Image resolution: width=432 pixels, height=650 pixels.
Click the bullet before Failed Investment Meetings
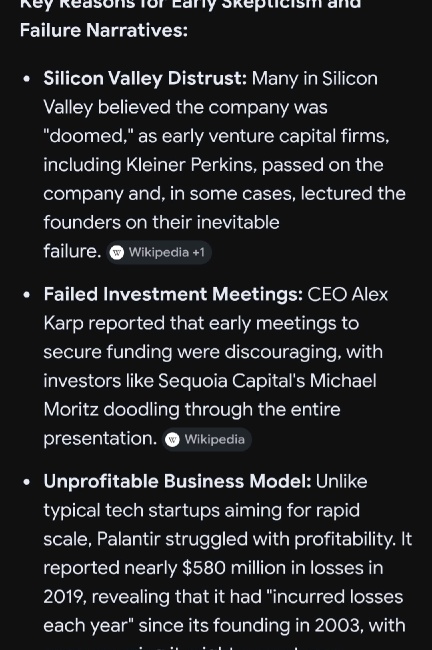[x=27, y=295]
